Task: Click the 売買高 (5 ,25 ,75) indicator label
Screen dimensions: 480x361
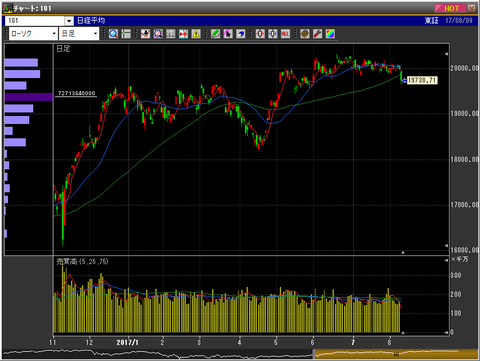Action: (82, 262)
